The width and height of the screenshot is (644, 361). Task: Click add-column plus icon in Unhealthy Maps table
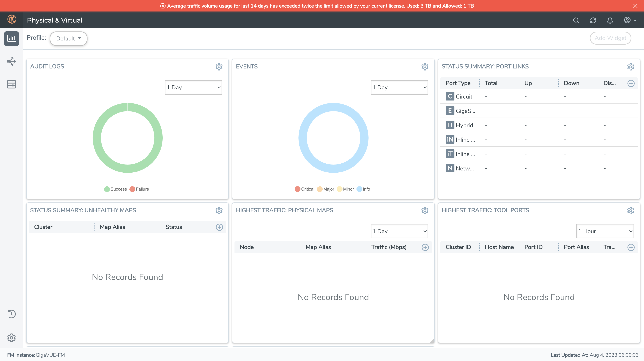click(x=219, y=227)
